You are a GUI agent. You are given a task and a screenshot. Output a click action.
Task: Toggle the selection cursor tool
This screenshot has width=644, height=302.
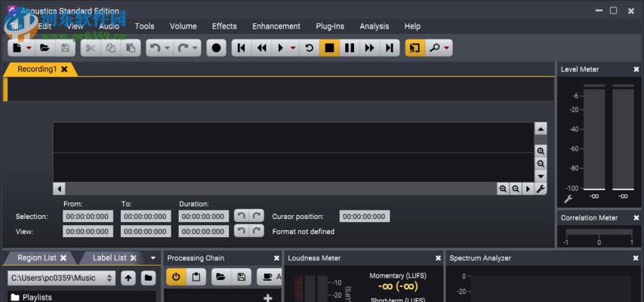[x=415, y=48]
